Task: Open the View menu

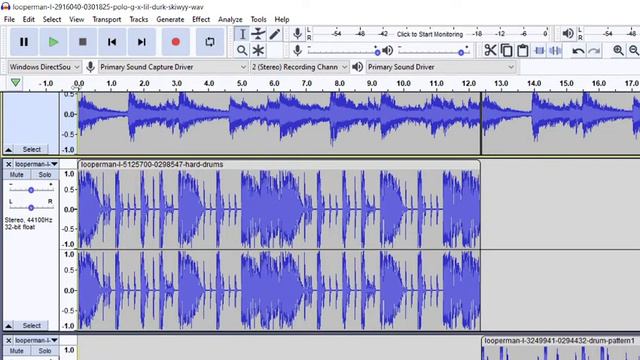Action: coord(76,19)
